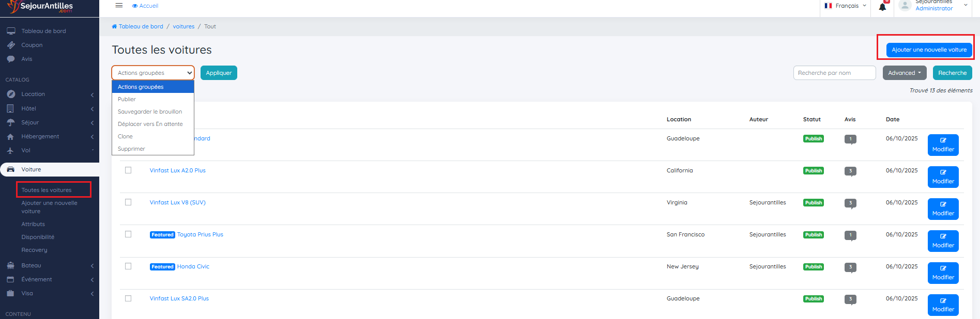Click the Avis speech bubble sidebar icon
The image size is (980, 319).
point(11,59)
